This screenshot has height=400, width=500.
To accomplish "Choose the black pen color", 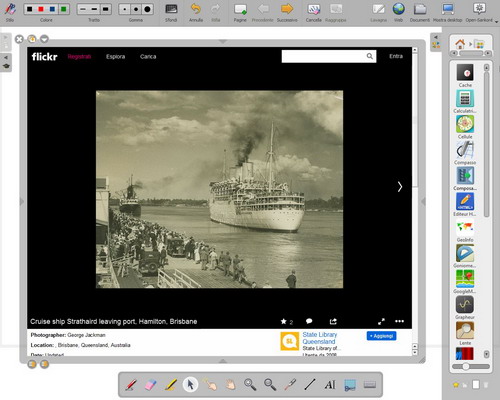I will pyautogui.click(x=30, y=9).
